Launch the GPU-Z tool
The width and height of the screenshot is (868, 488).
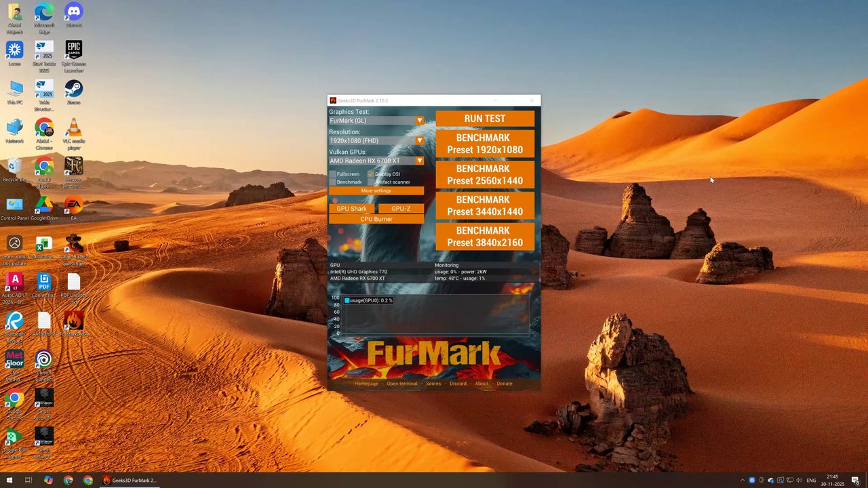tap(401, 209)
